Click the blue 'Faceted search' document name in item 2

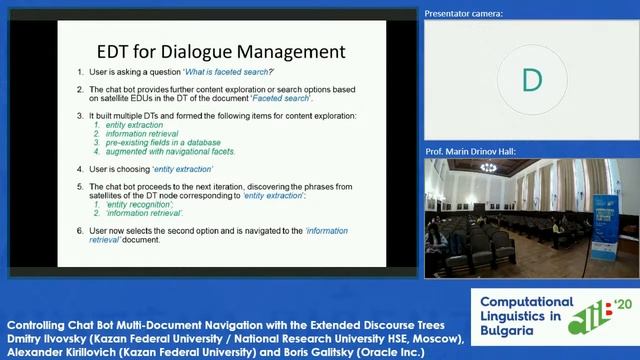281,98
